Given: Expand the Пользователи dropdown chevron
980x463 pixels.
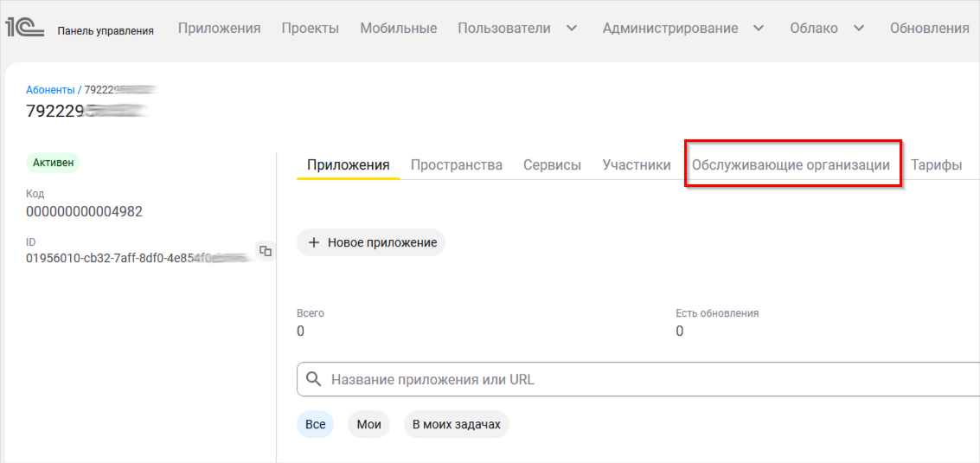Looking at the screenshot, I should (571, 29).
